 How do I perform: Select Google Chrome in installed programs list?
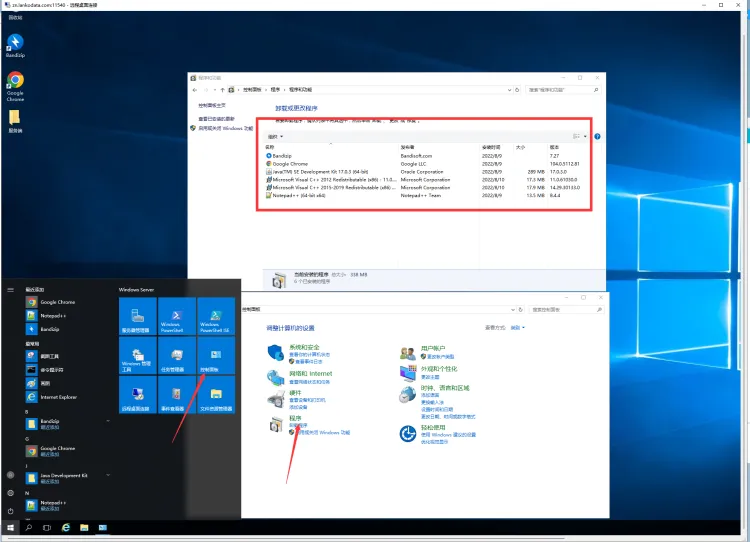290,163
